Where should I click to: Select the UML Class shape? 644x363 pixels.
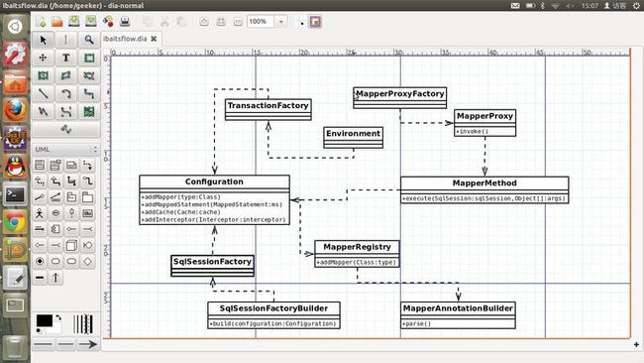tap(40, 166)
